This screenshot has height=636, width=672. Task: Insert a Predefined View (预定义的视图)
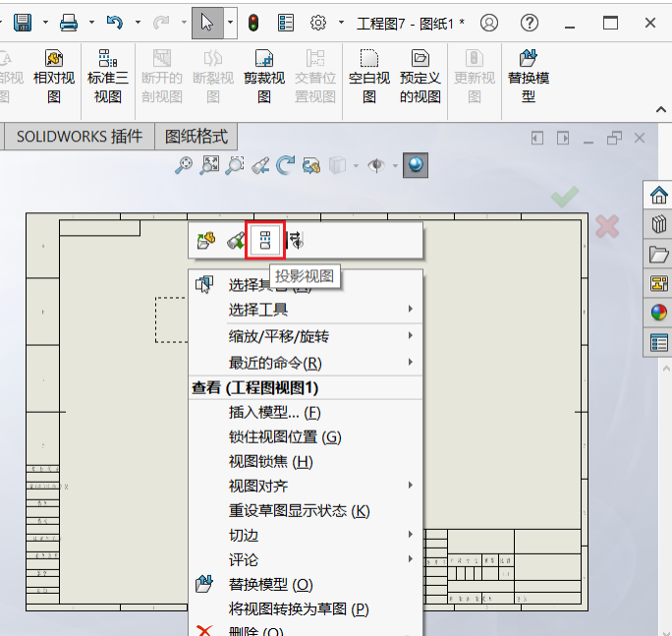pos(420,77)
